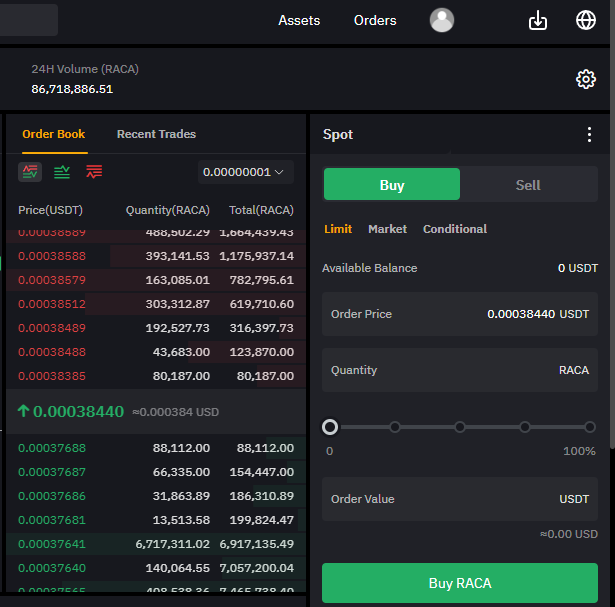Image resolution: width=615 pixels, height=607 pixels.
Task: Show only sell orders view
Action: 94,172
